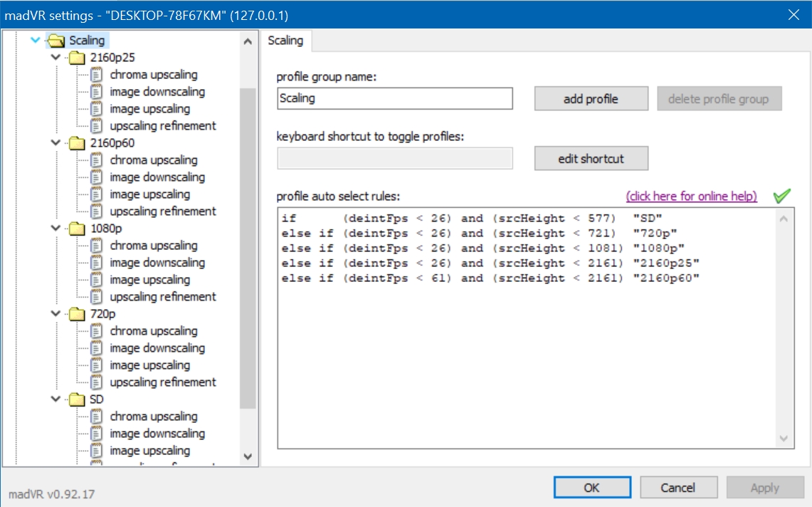This screenshot has width=812, height=507.
Task: Focus the profile group name field
Action: tap(394, 98)
